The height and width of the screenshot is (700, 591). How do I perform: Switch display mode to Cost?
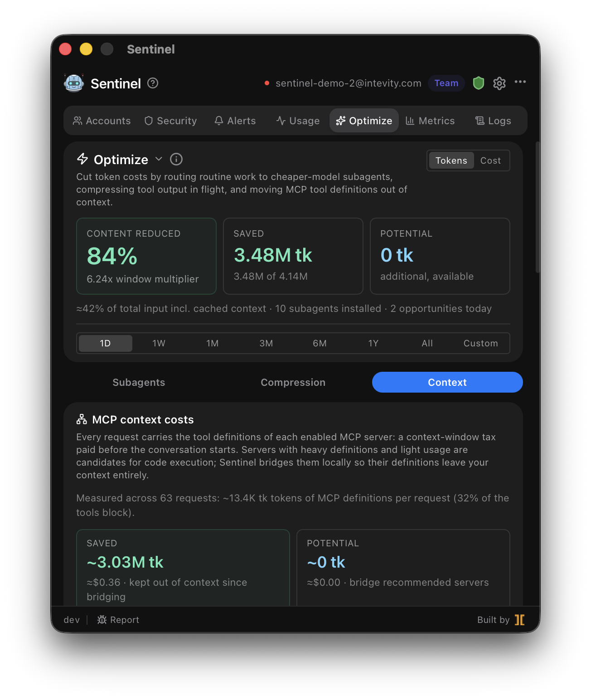[x=490, y=160]
